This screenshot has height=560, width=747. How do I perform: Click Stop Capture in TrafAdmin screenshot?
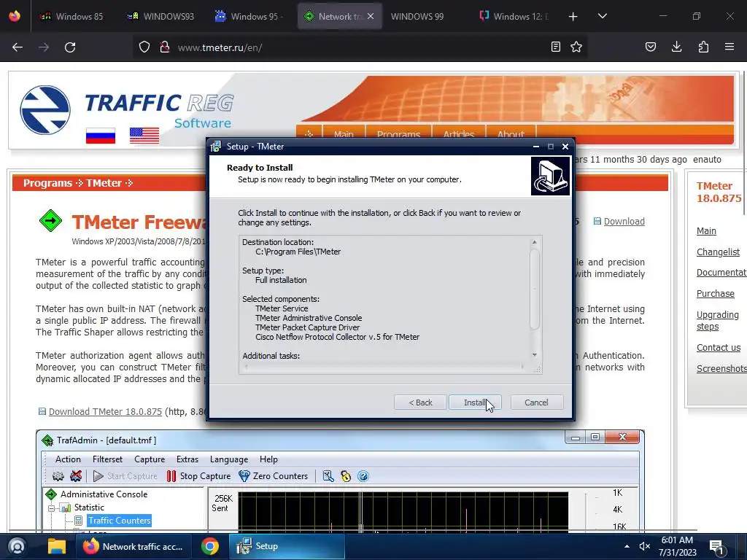[199, 475]
